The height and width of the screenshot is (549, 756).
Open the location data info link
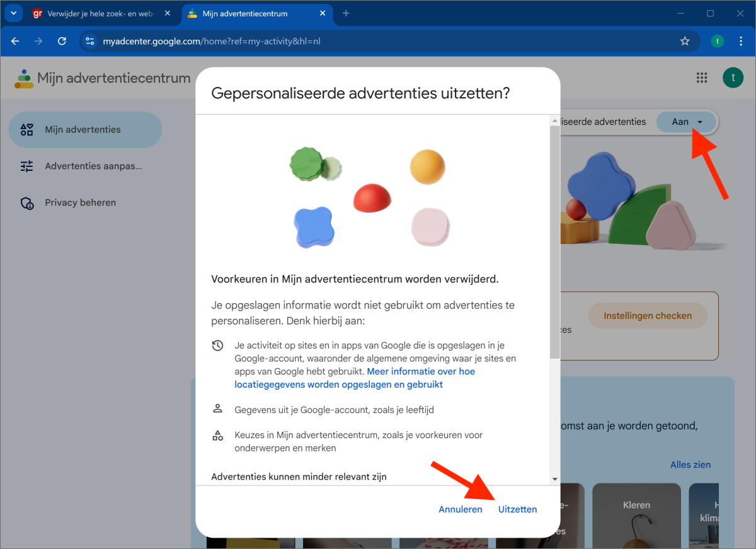click(x=355, y=378)
